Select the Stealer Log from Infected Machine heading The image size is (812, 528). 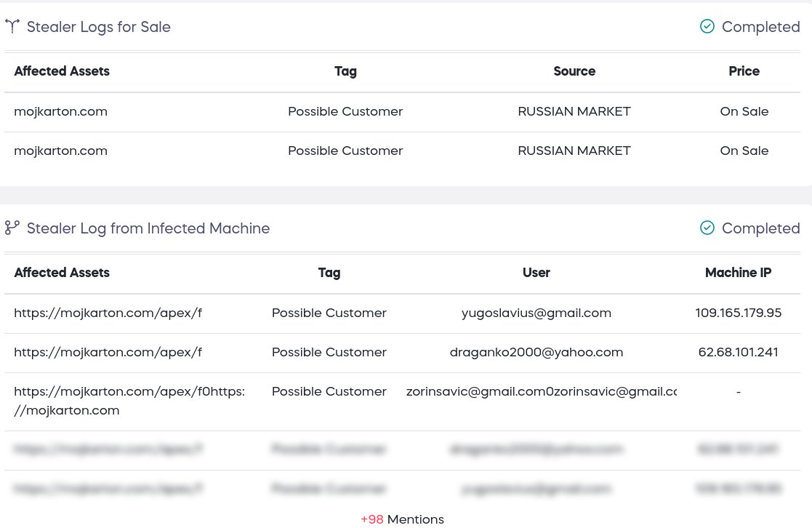coord(148,228)
